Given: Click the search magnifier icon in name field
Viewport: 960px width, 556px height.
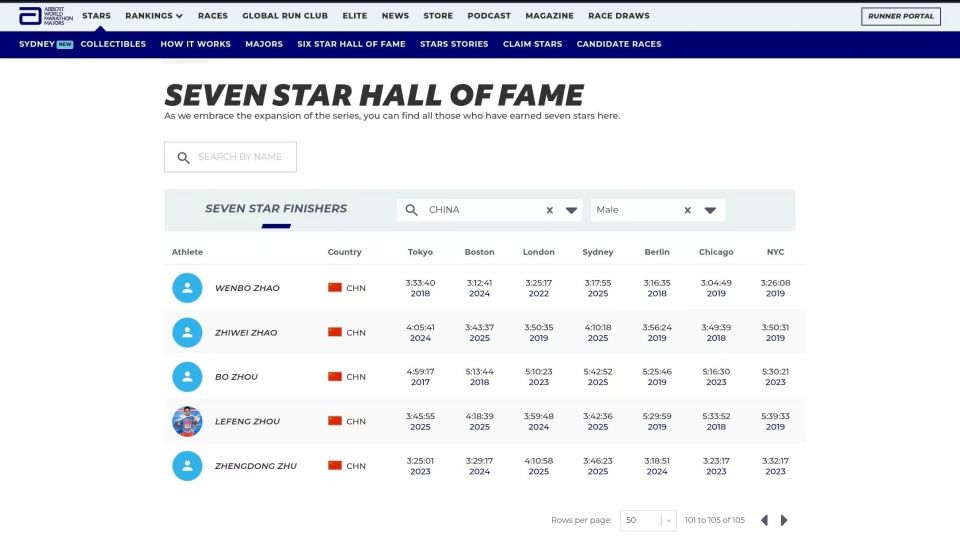Looking at the screenshot, I should [183, 157].
